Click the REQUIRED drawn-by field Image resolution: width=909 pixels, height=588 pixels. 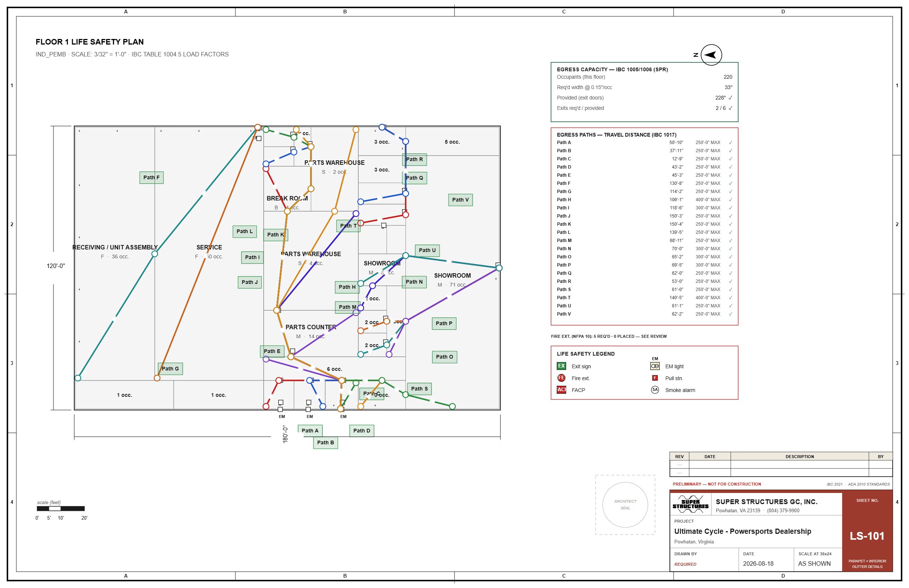(685, 564)
